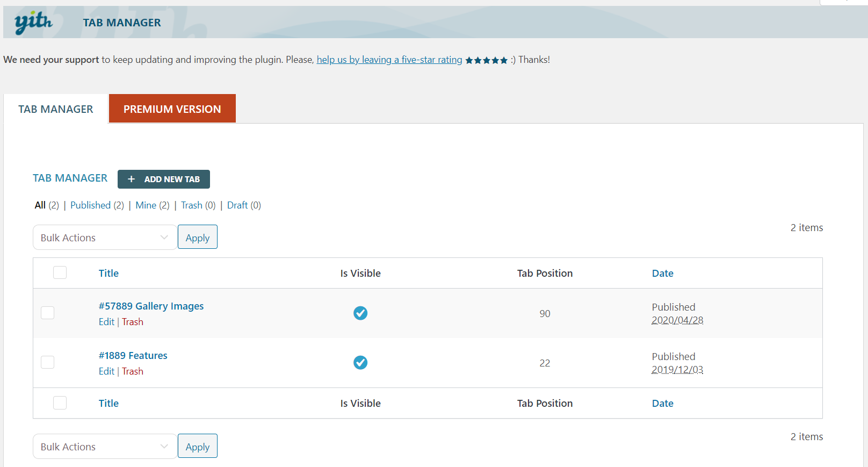
Task: Click the top 2 items count
Action: coord(806,227)
